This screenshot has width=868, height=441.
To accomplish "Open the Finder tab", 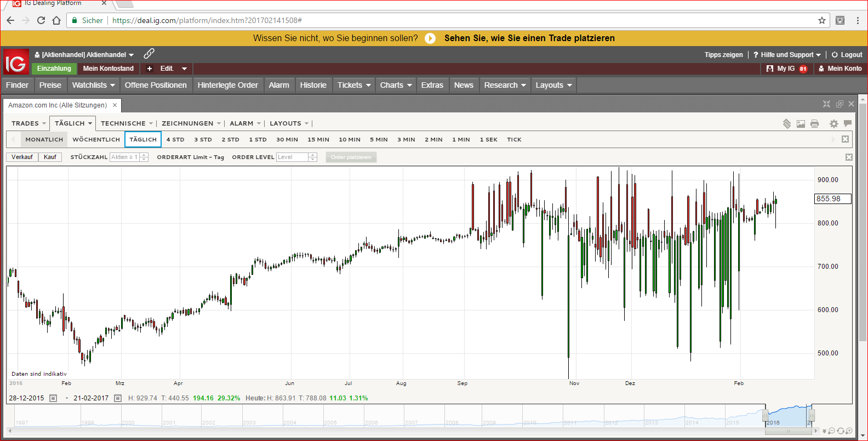I will point(18,85).
